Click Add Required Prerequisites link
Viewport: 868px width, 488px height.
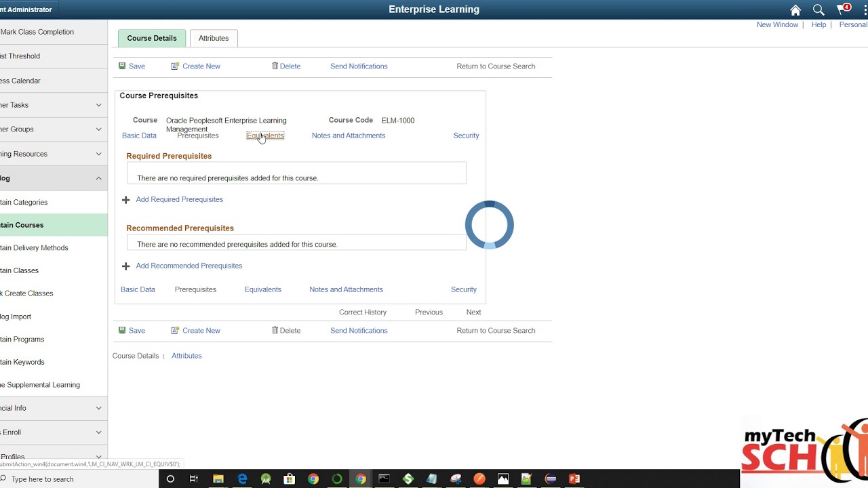(179, 199)
